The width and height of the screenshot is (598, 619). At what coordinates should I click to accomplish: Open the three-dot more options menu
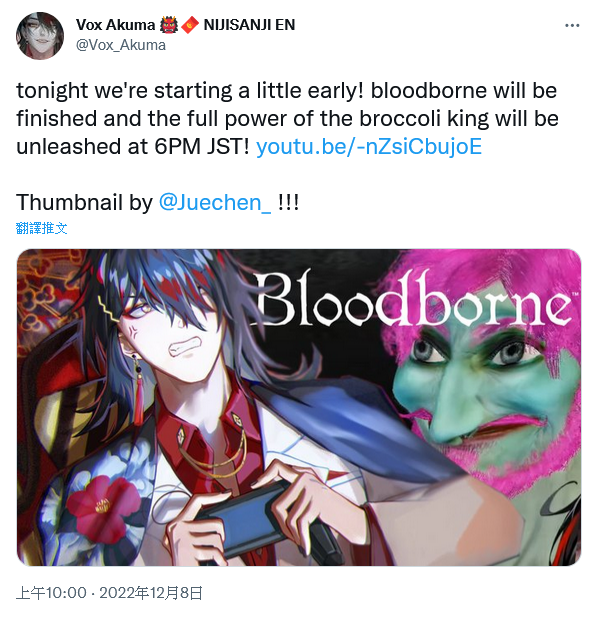tap(572, 26)
